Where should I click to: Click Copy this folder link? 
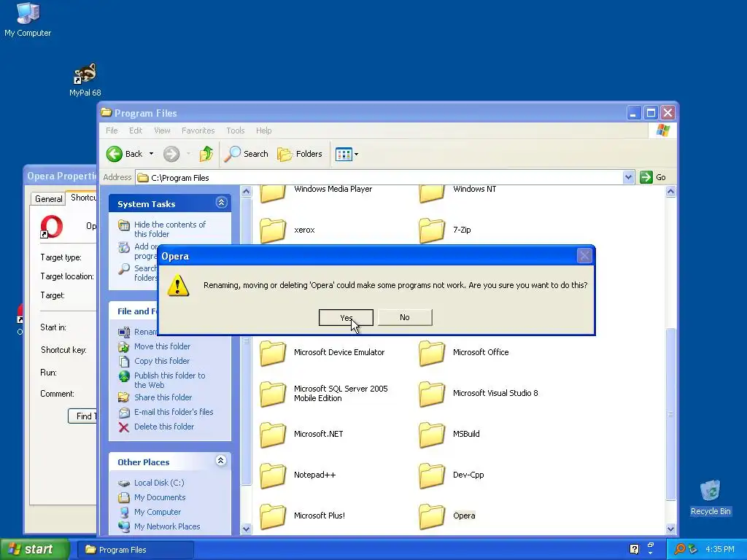(x=161, y=361)
